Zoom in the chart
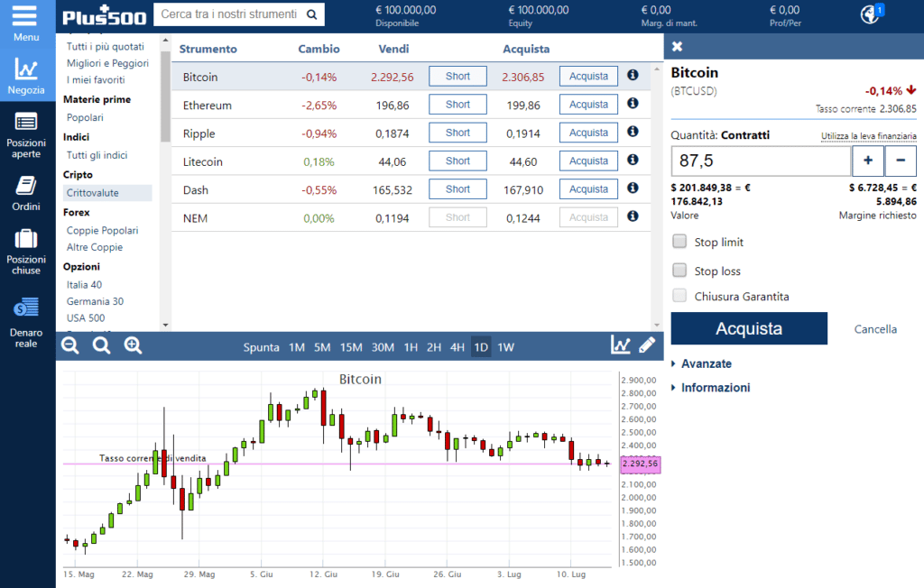This screenshot has height=588, width=924. click(133, 345)
